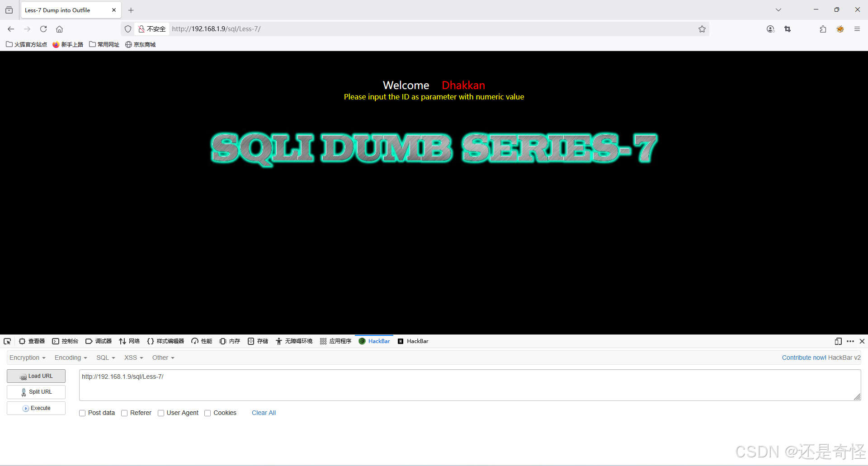
Task: Focus the HackBar URL text area
Action: click(470, 385)
